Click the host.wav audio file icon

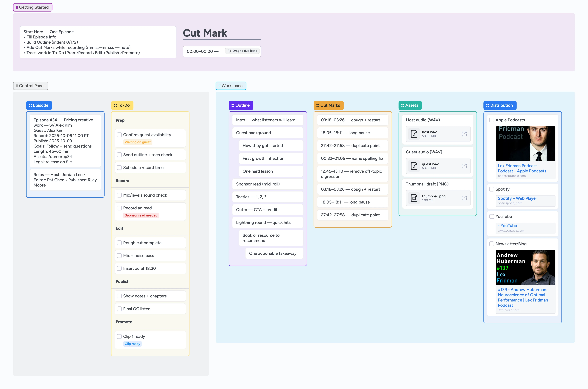(x=414, y=134)
